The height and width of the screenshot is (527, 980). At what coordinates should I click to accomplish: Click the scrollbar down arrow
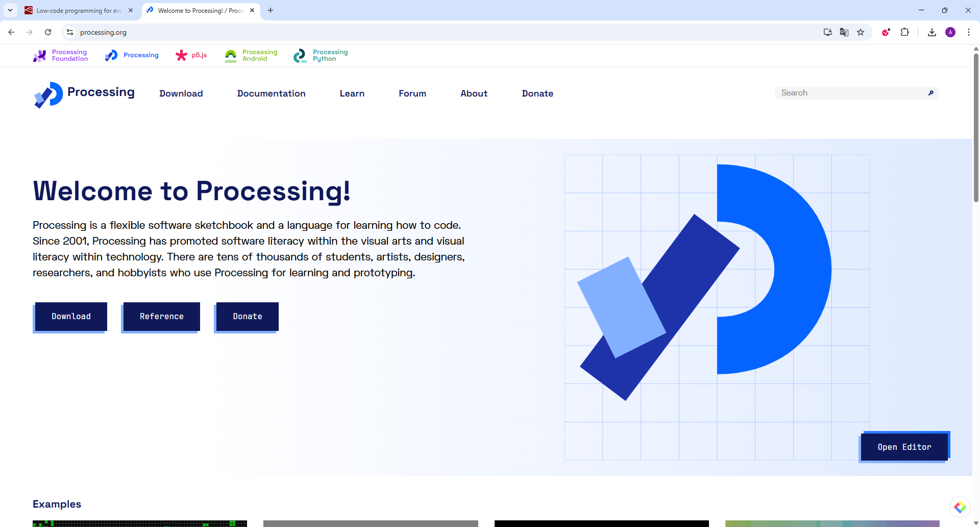point(976,523)
